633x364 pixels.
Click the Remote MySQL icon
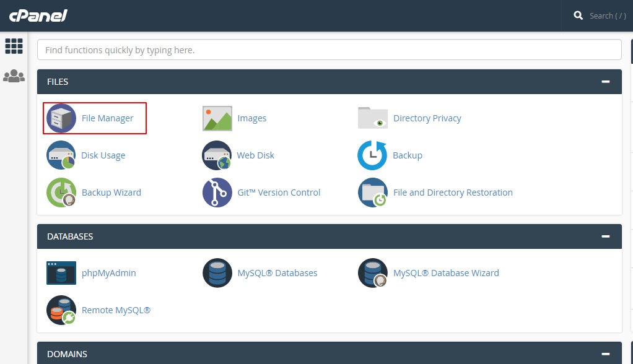(61, 310)
